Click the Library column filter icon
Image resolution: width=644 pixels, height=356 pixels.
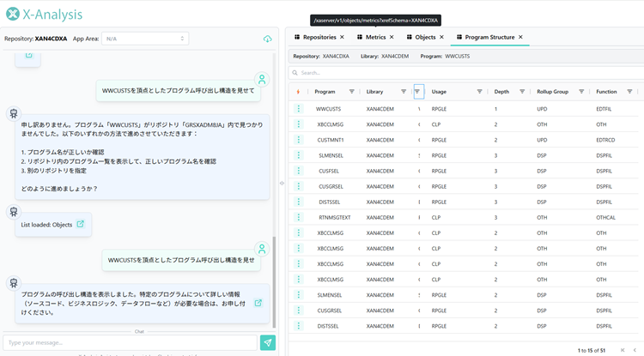click(404, 92)
